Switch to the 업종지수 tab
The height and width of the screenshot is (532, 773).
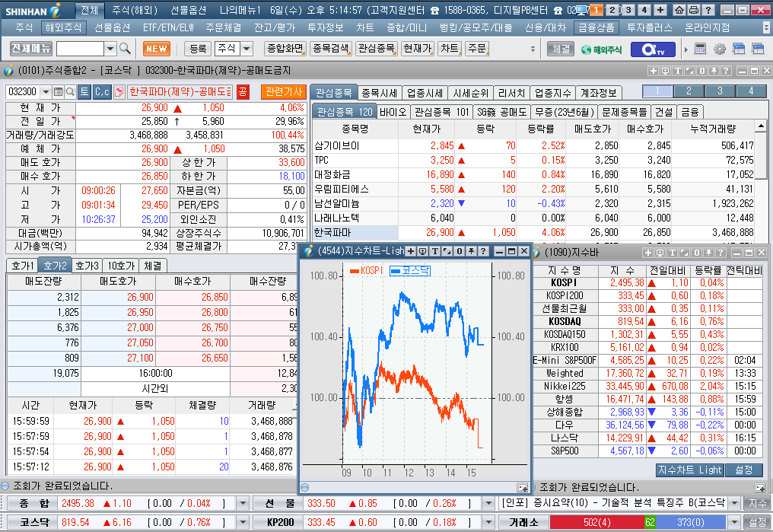tap(552, 93)
